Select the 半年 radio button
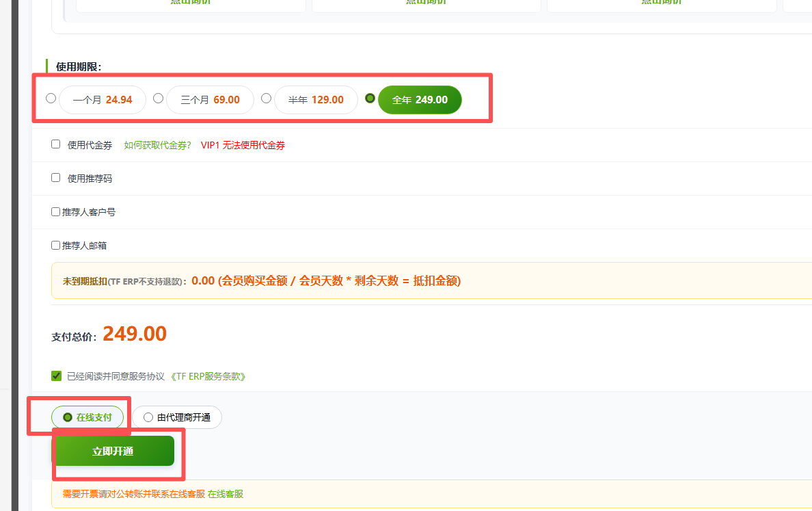 click(x=266, y=99)
